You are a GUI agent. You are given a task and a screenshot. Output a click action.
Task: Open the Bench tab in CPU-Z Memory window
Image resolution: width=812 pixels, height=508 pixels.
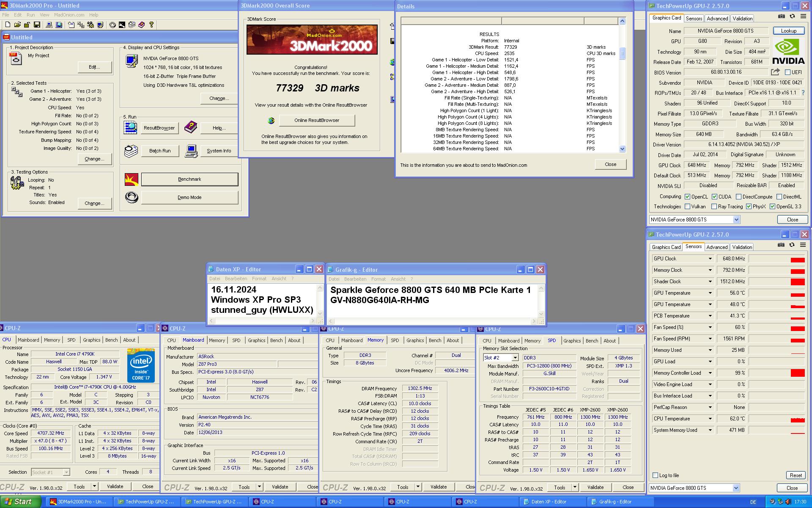pyautogui.click(x=435, y=340)
